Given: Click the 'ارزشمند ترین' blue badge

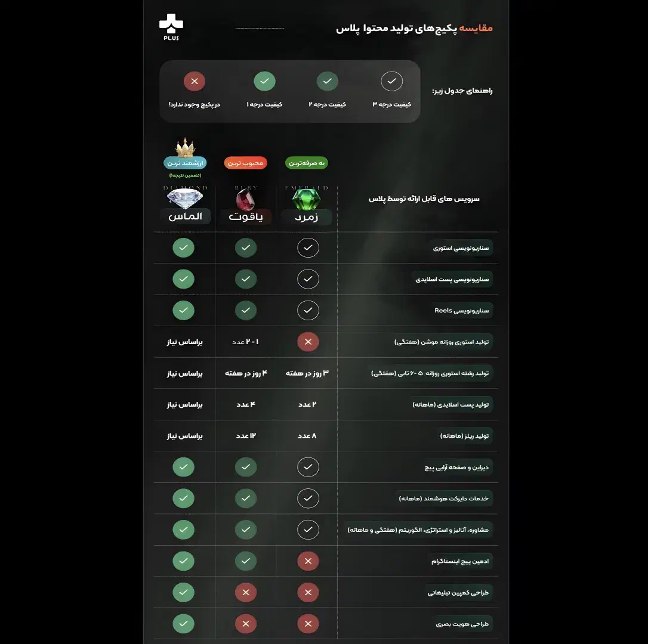Looking at the screenshot, I should [185, 162].
